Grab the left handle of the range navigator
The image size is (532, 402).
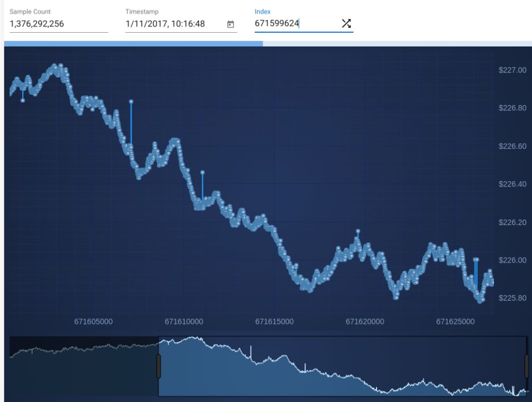(x=159, y=366)
